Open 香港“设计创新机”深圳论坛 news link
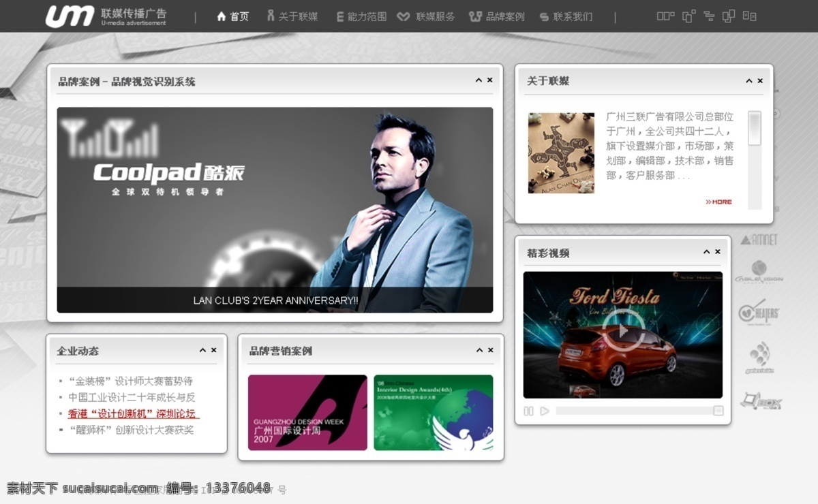Screen dimensions: 818x504 click(x=132, y=413)
